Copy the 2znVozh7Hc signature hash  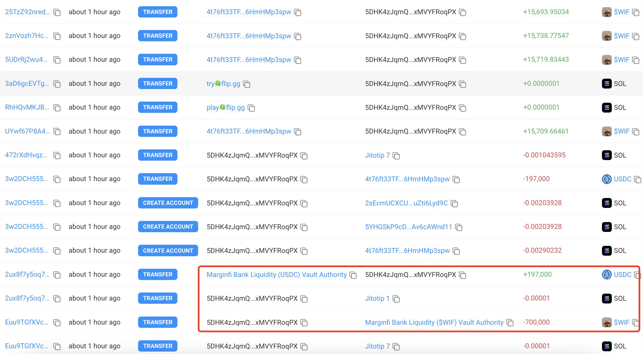pyautogui.click(x=57, y=36)
